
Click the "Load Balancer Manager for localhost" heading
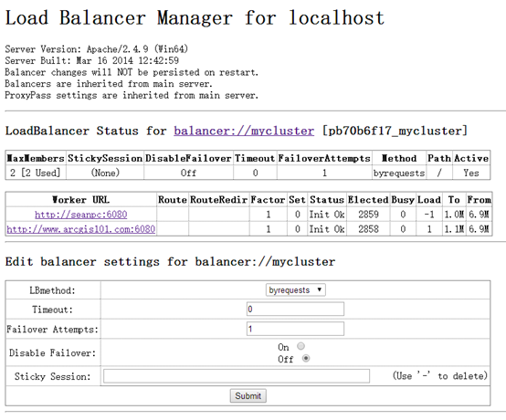[195, 17]
